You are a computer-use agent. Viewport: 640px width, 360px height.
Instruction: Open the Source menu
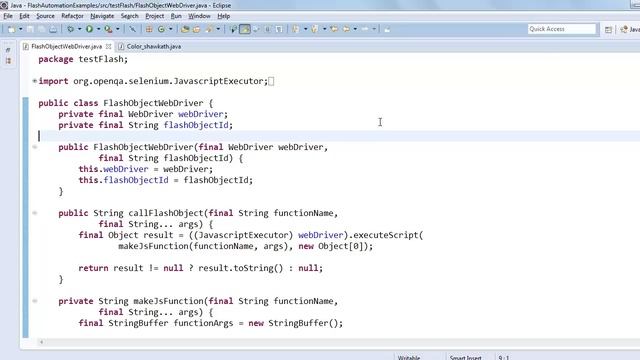coord(45,16)
